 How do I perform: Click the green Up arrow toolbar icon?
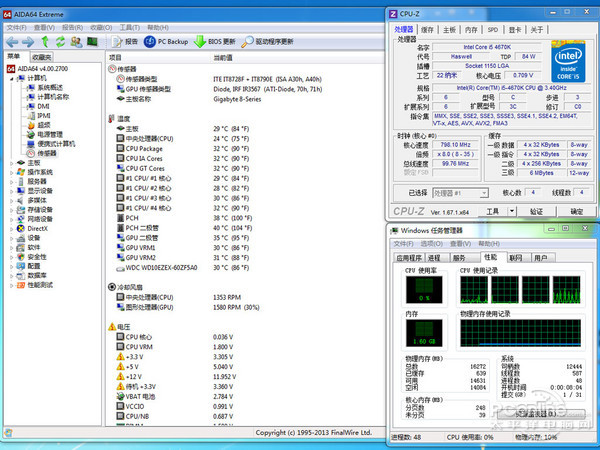[46, 42]
